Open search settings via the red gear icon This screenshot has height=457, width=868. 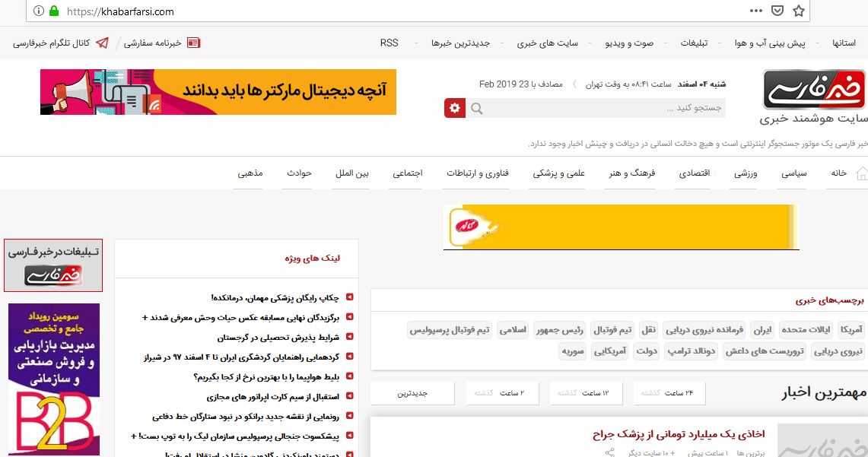pos(454,108)
